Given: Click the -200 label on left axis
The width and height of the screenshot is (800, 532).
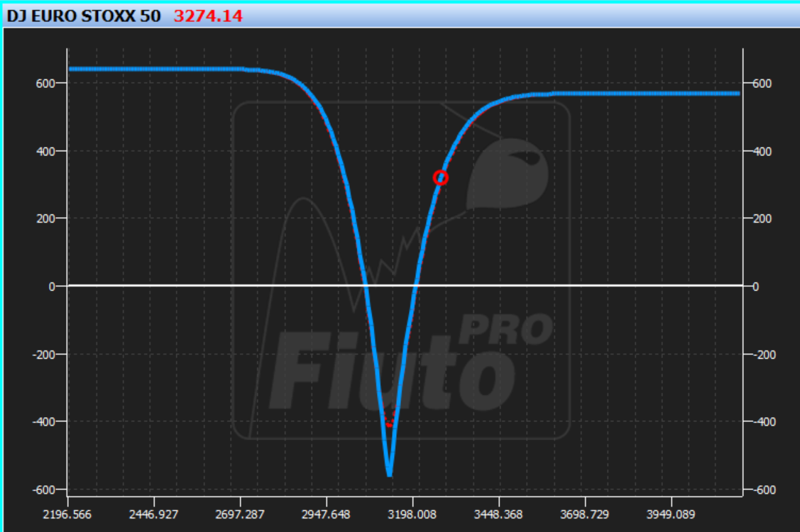Looking at the screenshot, I should [43, 355].
